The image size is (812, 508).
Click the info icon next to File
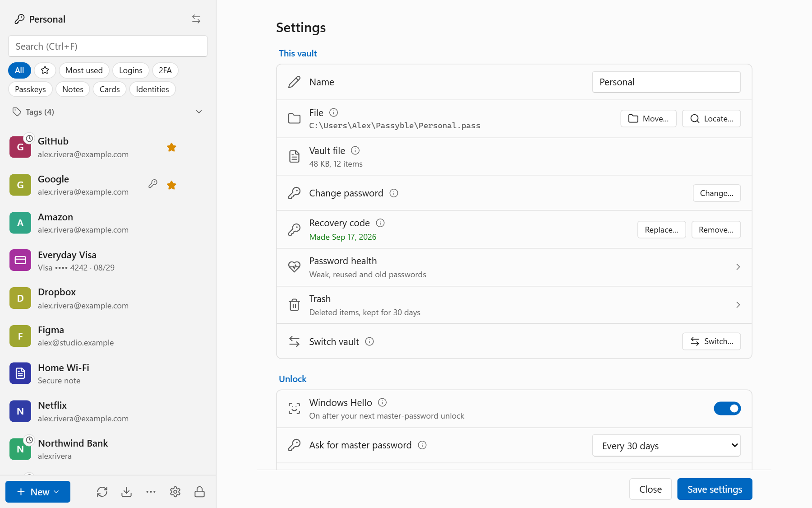(333, 112)
